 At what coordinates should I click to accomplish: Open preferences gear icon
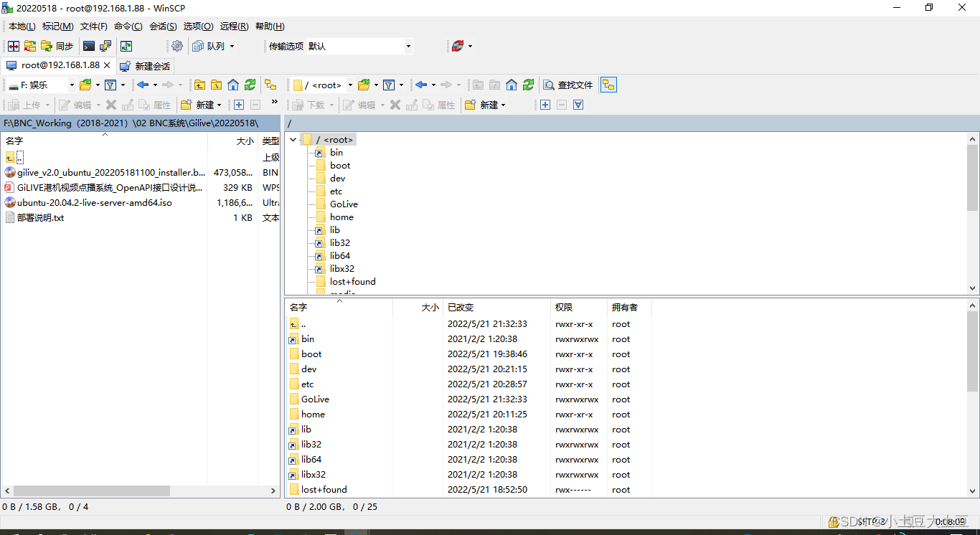[x=177, y=46]
